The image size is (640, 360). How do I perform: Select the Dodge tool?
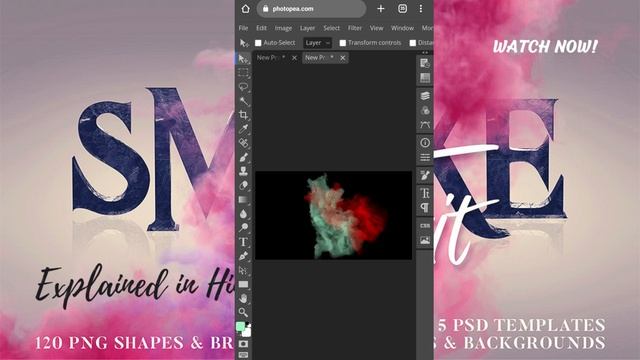[243, 228]
